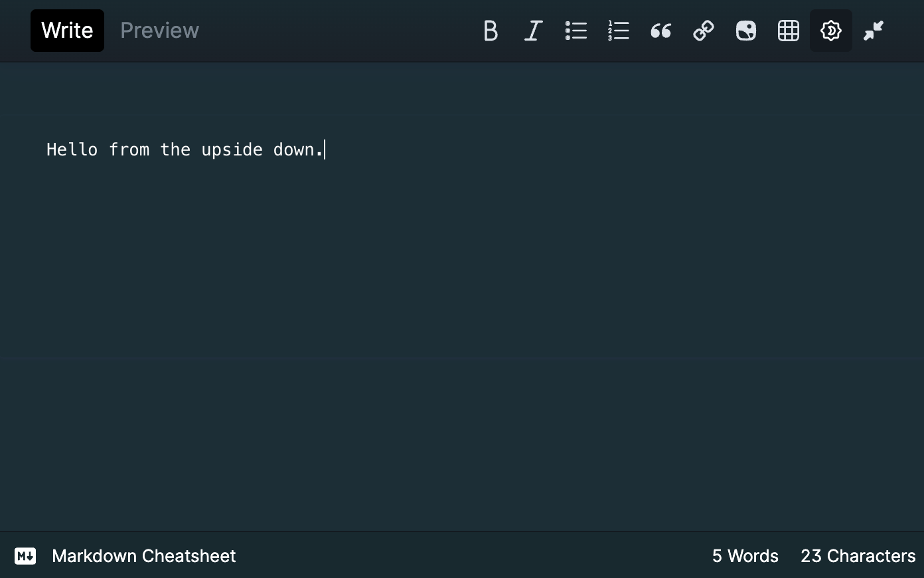Click inside the text editing area
This screenshot has width=924, height=578.
click(398, 233)
